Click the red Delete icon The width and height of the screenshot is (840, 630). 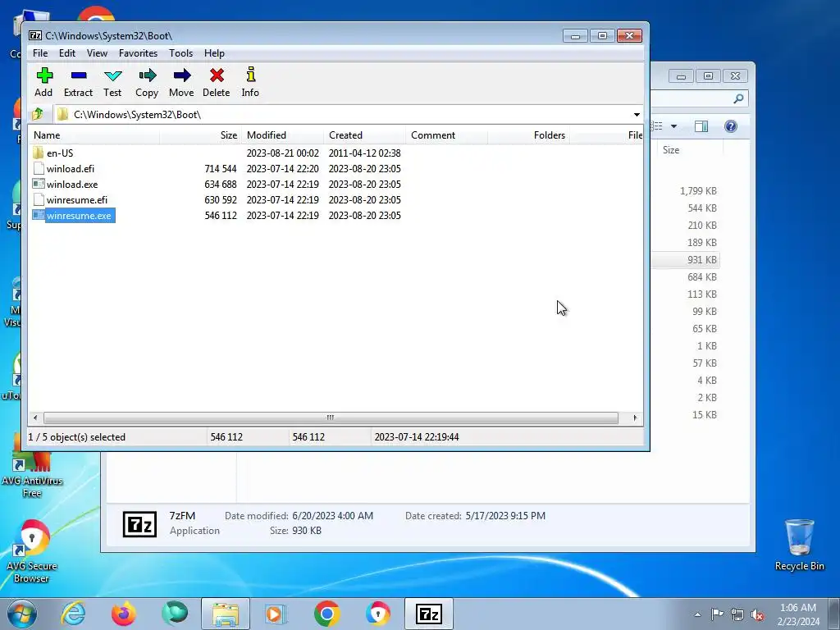pyautogui.click(x=217, y=82)
